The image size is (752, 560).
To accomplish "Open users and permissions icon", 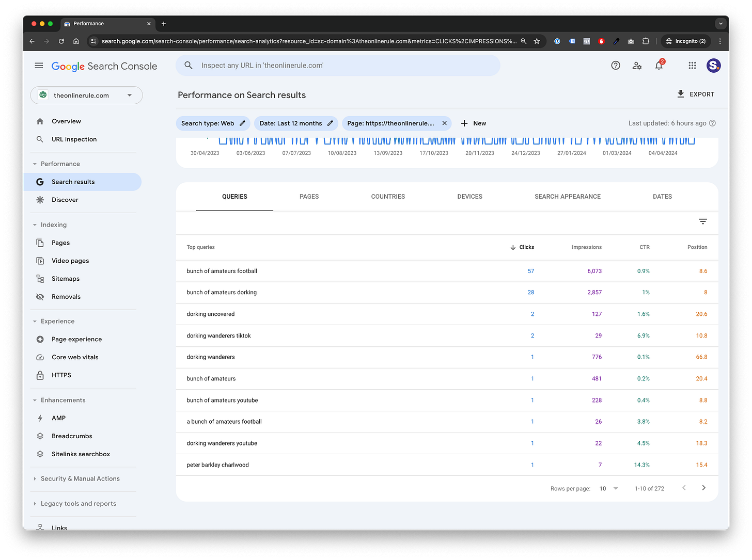I will coord(637,66).
